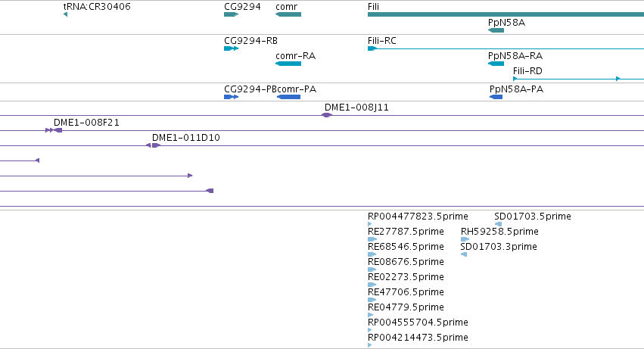Click the SD01703.5prime EST arrow
Screen dimensions: 644x349
click(498, 224)
